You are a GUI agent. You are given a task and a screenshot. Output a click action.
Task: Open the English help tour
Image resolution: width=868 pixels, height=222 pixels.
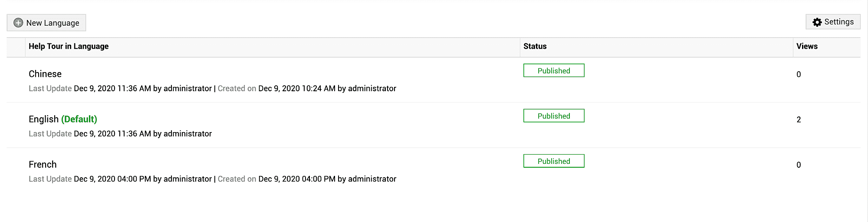pos(43,119)
